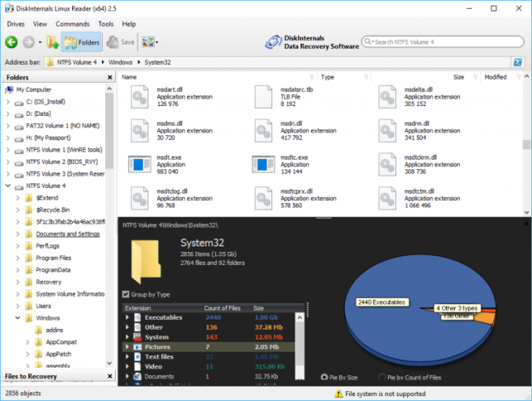The width and height of the screenshot is (532, 401).
Task: Sort by the Modified column header
Action: (x=496, y=77)
